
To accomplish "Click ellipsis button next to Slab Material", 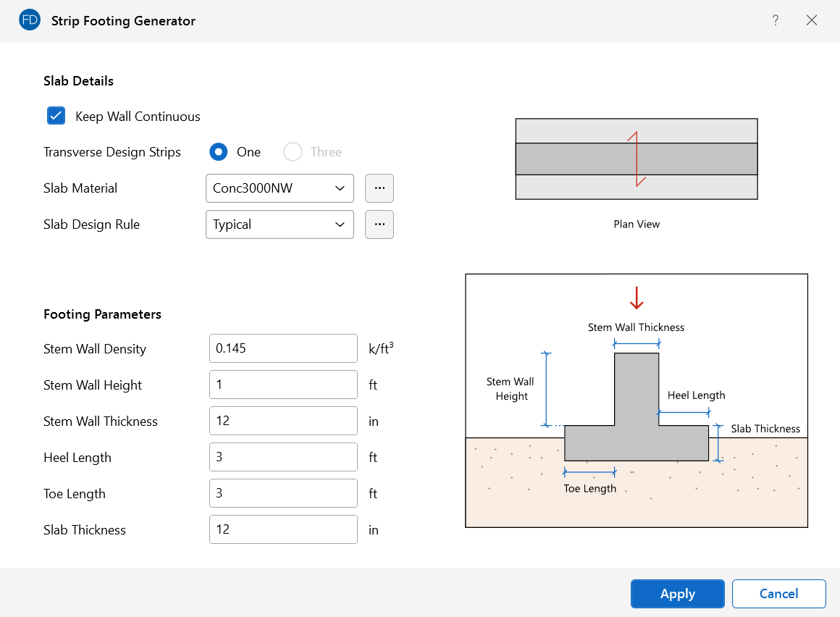I will pyautogui.click(x=379, y=188).
